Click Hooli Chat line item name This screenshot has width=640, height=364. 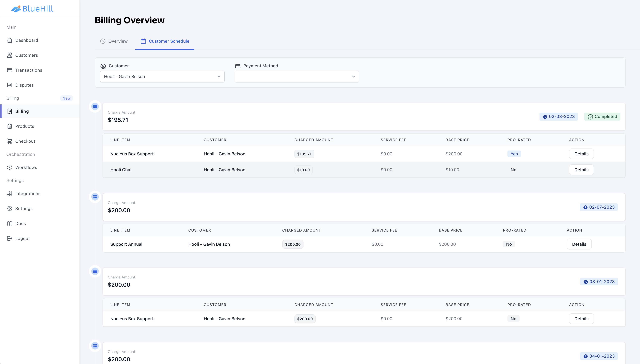coord(121,170)
